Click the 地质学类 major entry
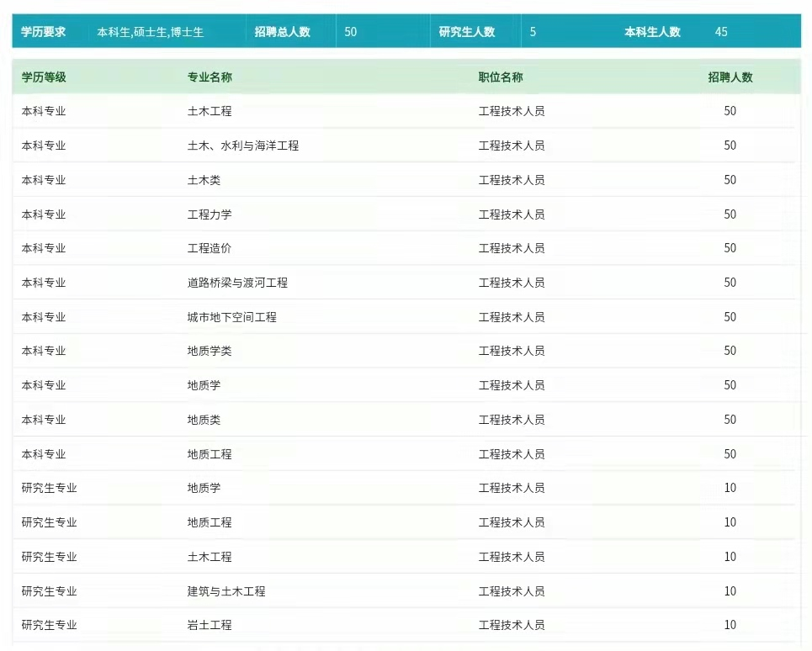This screenshot has width=812, height=651. [210, 351]
